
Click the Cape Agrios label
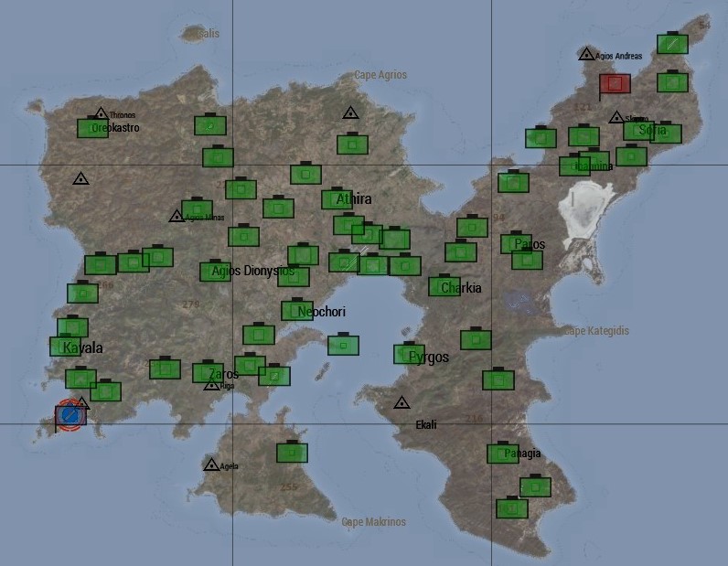[380, 75]
